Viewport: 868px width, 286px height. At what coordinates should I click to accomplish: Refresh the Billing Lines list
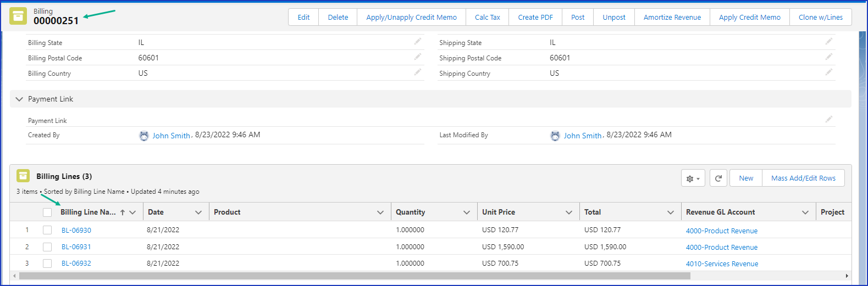tap(718, 178)
